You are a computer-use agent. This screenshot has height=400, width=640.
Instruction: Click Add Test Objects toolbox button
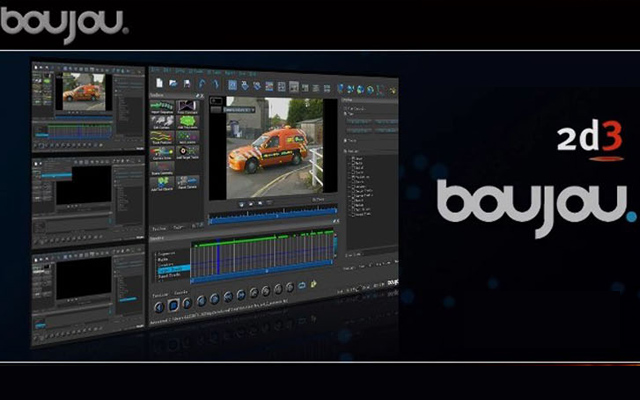coord(162,183)
